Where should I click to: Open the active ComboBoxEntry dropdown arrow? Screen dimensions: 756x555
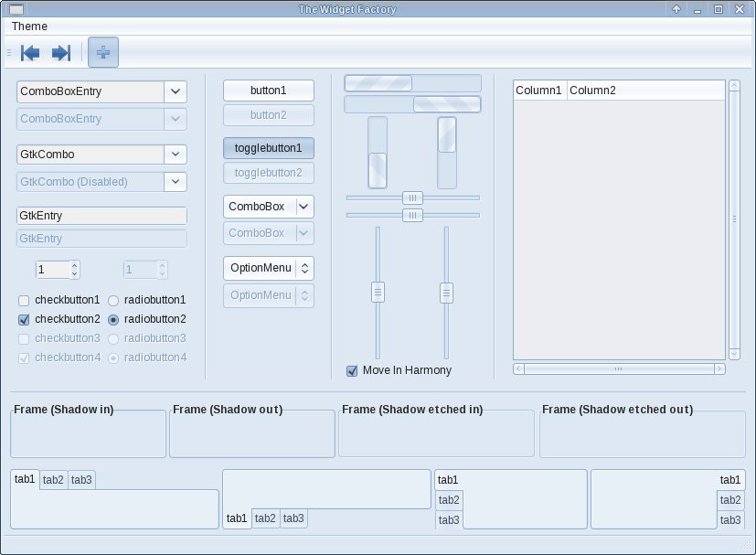[x=176, y=91]
